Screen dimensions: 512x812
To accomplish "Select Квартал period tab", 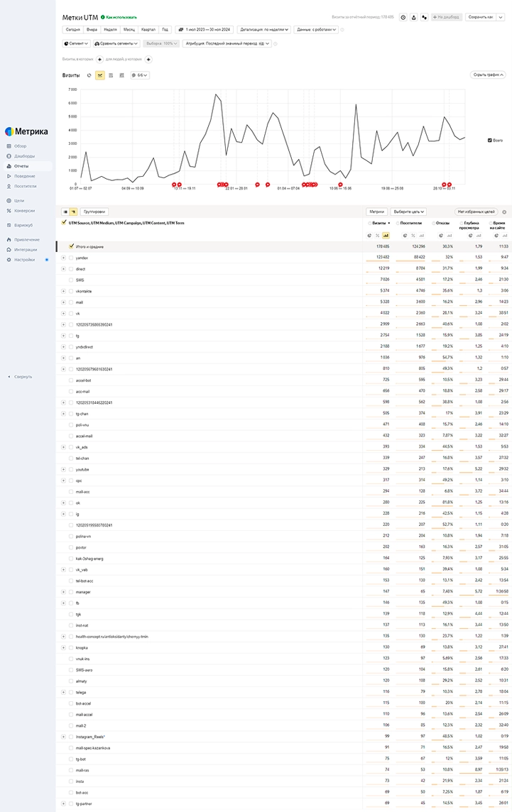I will pos(148,30).
